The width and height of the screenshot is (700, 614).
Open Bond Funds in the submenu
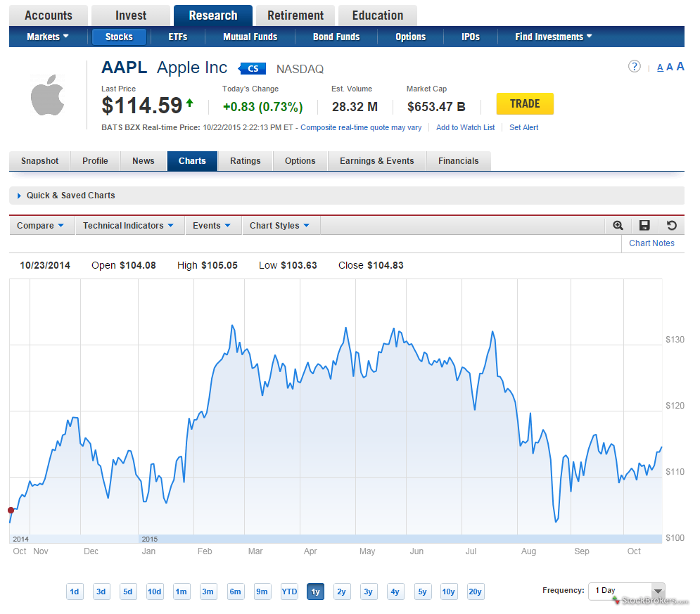(x=336, y=37)
